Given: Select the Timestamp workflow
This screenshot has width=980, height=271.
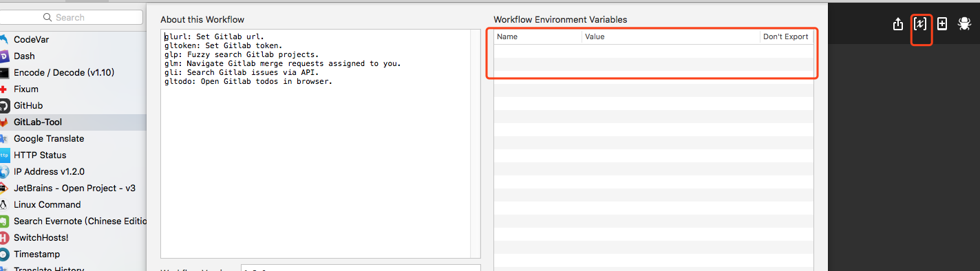Looking at the screenshot, I should click(73, 254).
